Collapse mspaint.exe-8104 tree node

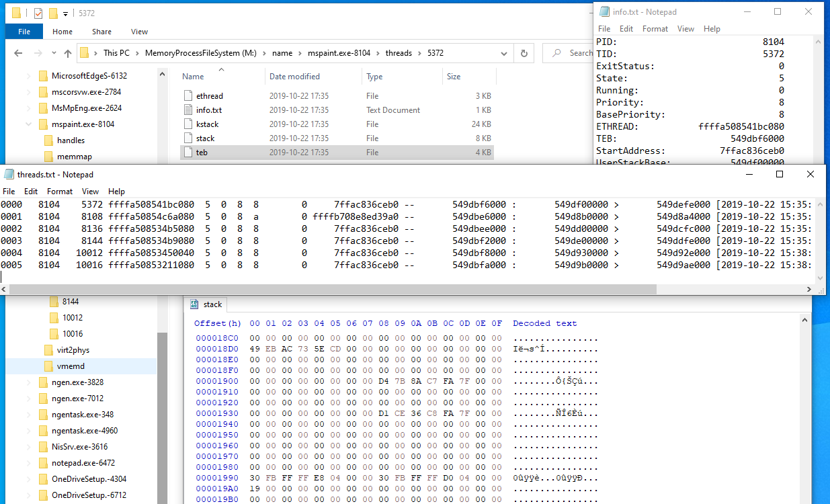pos(28,124)
